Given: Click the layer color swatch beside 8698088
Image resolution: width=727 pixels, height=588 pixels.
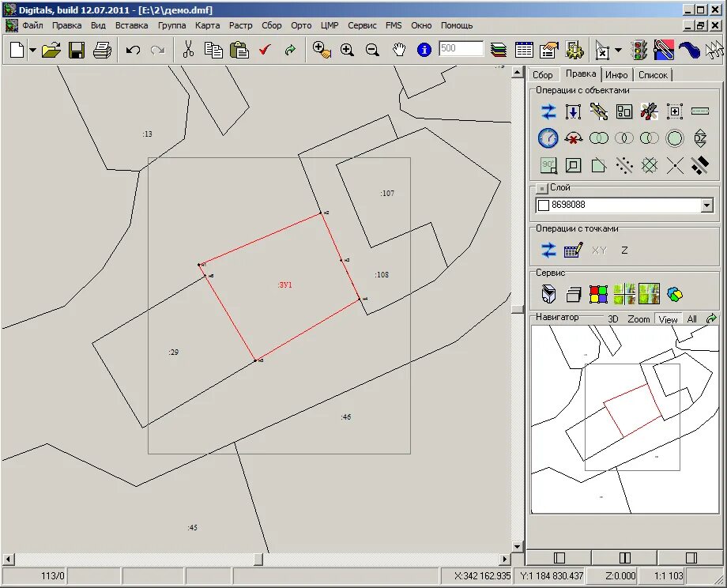Looking at the screenshot, I should click(x=544, y=205).
